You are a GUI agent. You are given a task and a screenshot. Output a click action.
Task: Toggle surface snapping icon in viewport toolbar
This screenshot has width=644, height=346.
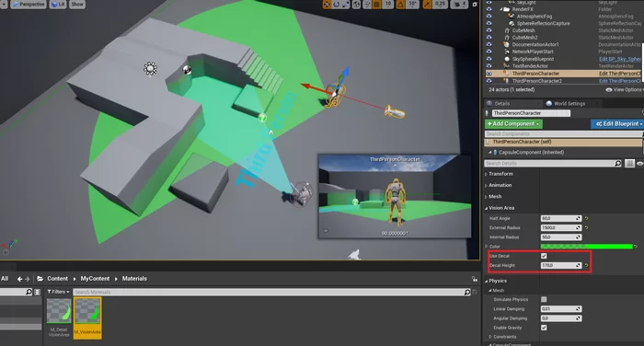[x=366, y=4]
